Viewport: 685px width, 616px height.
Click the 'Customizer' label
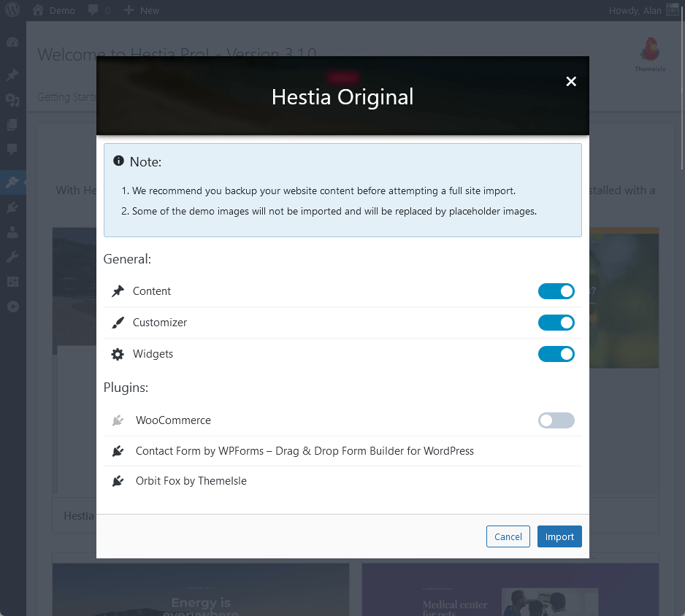point(160,323)
